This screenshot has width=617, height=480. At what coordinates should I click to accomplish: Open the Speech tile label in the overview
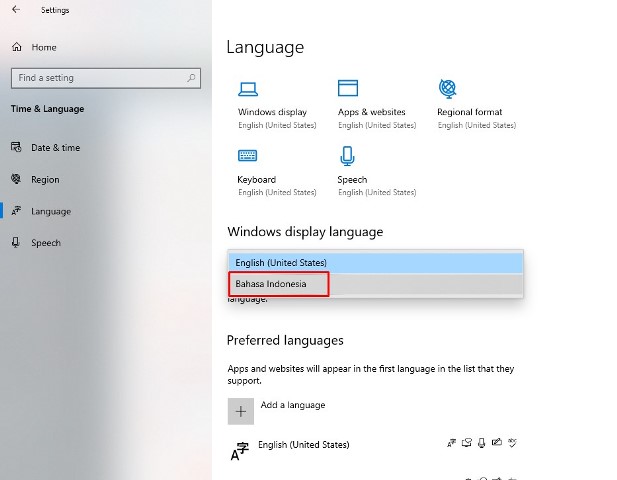352,179
